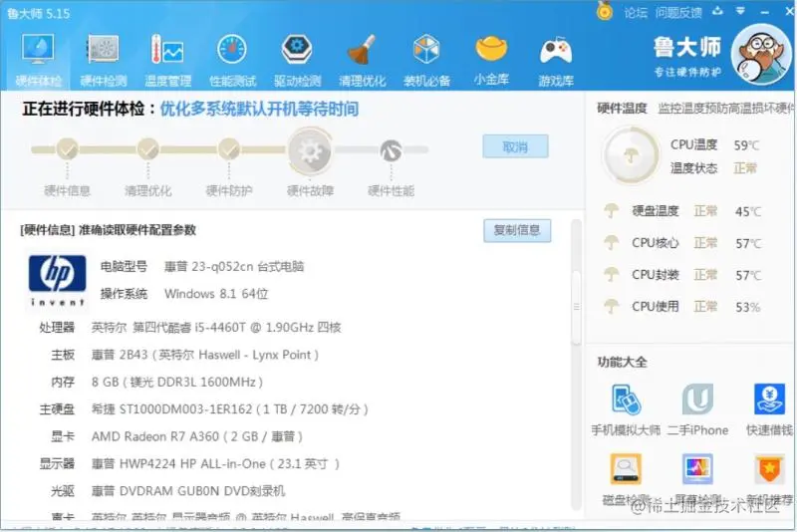Image resolution: width=797 pixels, height=532 pixels.
Task: Click GPU text AMD Radeon R7 A360
Action: pos(155,436)
